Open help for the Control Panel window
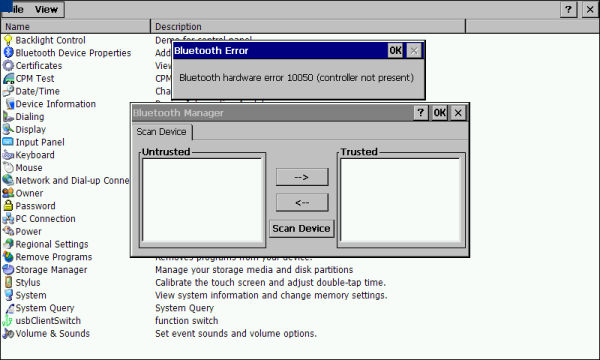 click(568, 10)
